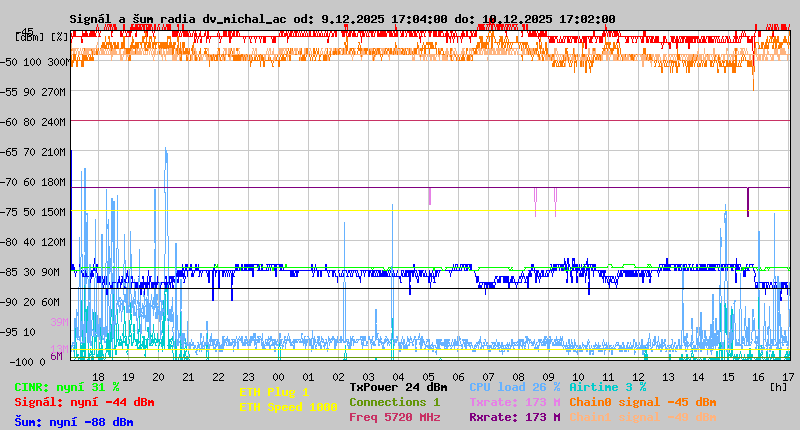Click the 'Chain0 signal -45 dBm' legend label
The height and width of the screenshot is (430, 800).
(642, 402)
